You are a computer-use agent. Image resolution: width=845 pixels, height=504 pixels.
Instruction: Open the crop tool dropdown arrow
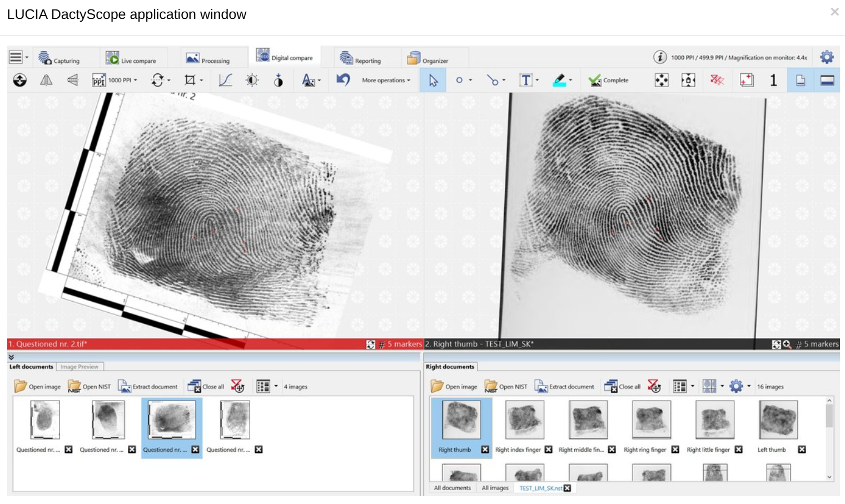[201, 80]
